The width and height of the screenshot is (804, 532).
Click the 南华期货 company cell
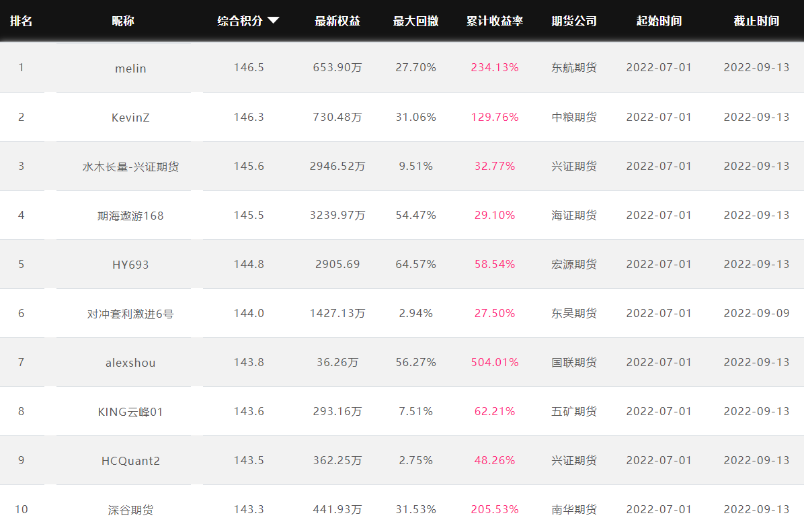coord(574,509)
